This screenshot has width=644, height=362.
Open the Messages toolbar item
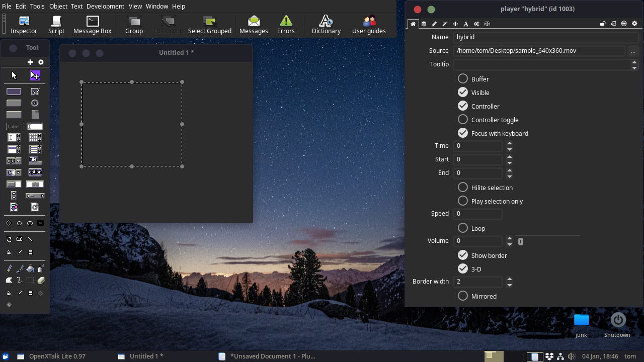[254, 24]
